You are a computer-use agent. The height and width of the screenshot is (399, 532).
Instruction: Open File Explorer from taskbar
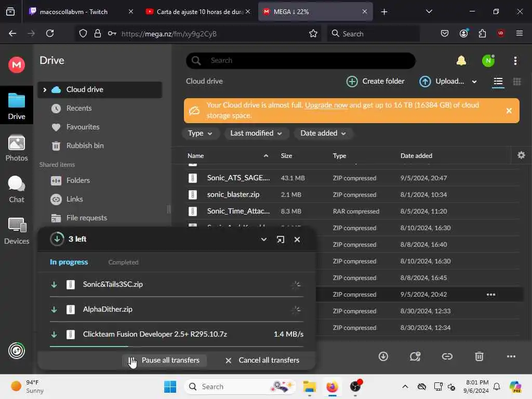(x=310, y=387)
